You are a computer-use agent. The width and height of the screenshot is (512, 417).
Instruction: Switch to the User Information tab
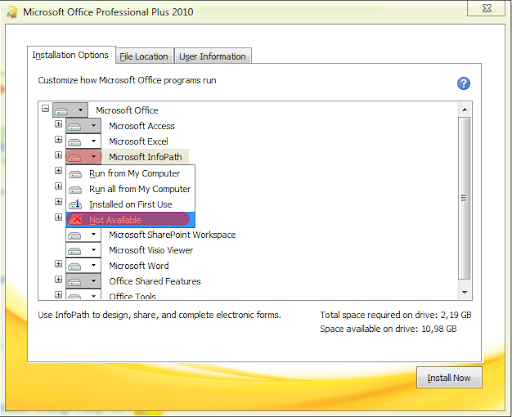click(213, 56)
